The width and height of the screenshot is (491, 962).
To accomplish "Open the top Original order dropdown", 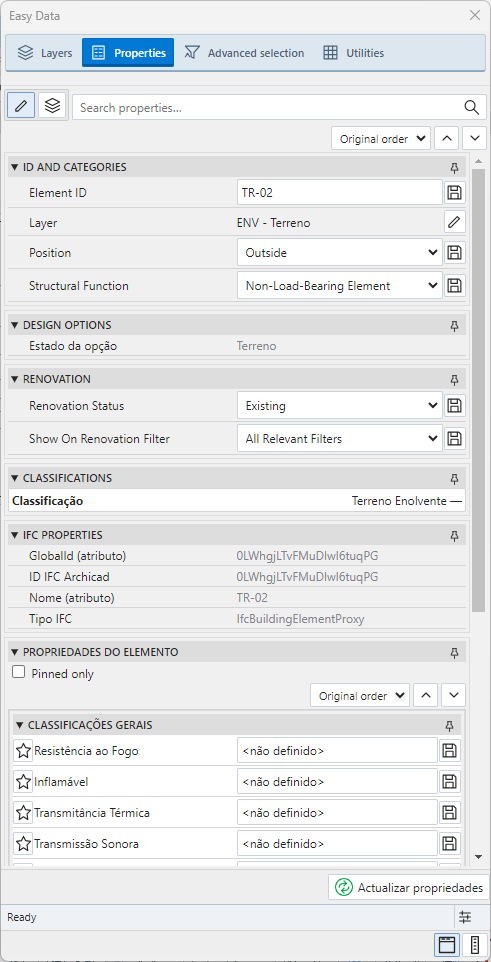I will (x=381, y=139).
